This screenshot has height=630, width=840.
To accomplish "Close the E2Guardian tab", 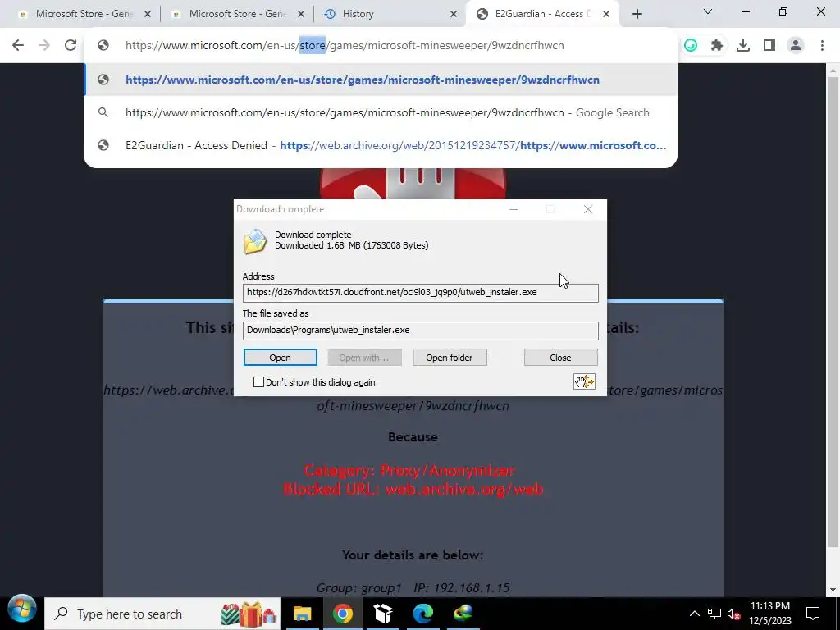I will tap(606, 15).
